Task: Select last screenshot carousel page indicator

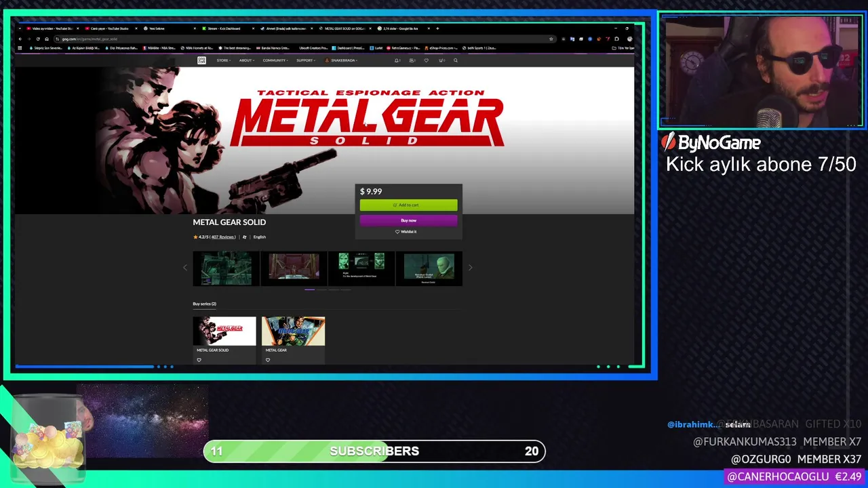Action: [x=346, y=289]
